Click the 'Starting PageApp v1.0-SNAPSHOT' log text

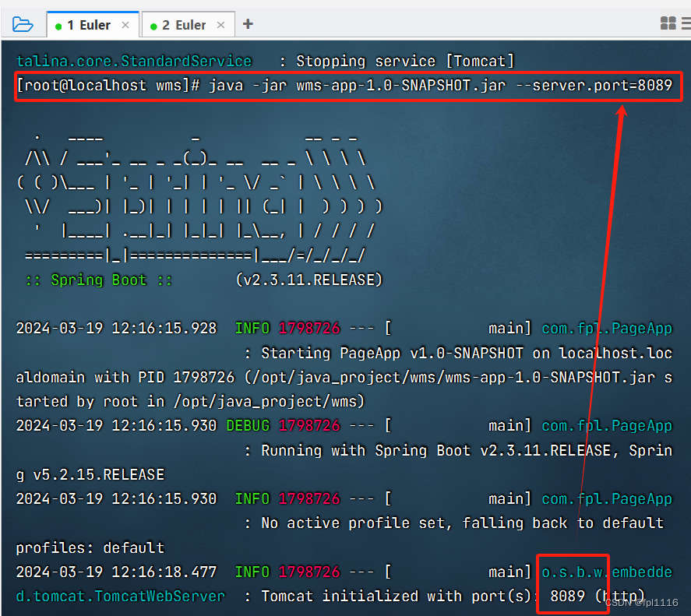tap(392, 353)
